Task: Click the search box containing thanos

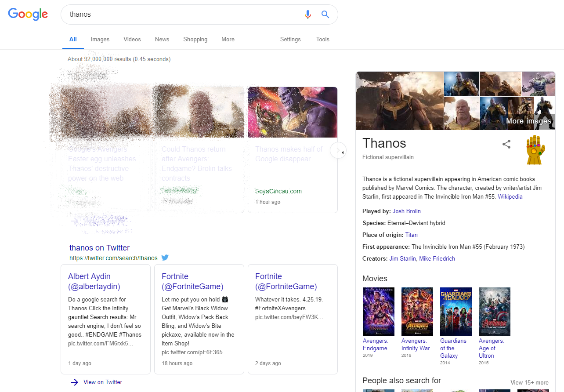Action: click(184, 15)
